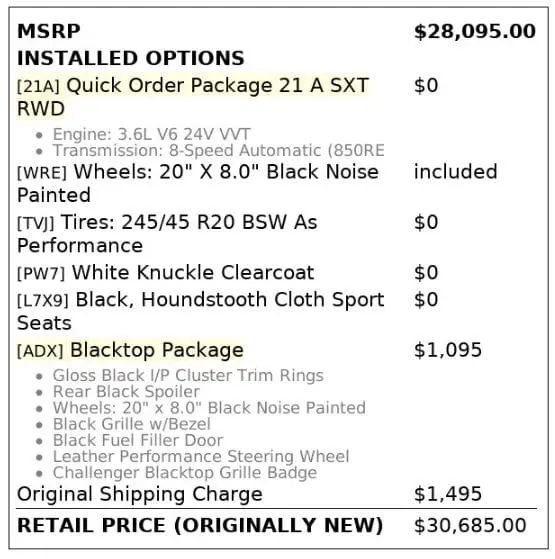Screen dimensions: 555x559
Task: Select the $28,095.00 MSRP price
Action: 474,32
